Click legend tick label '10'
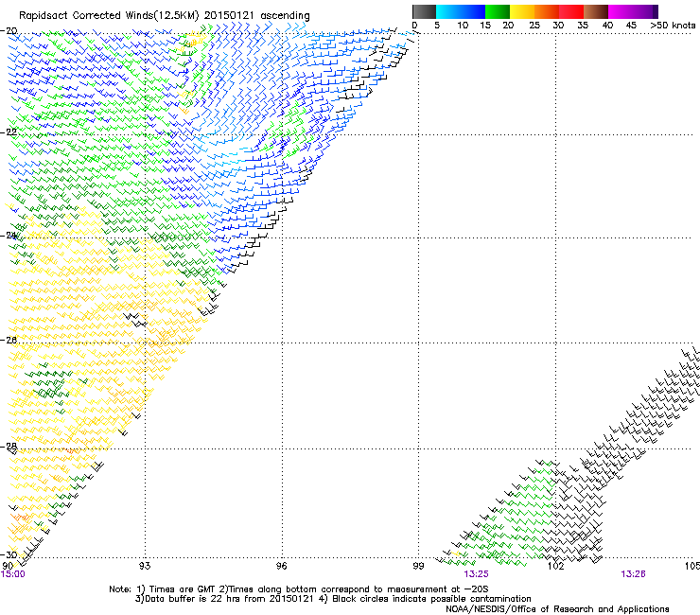This screenshot has height=615, width=700. tap(463, 26)
